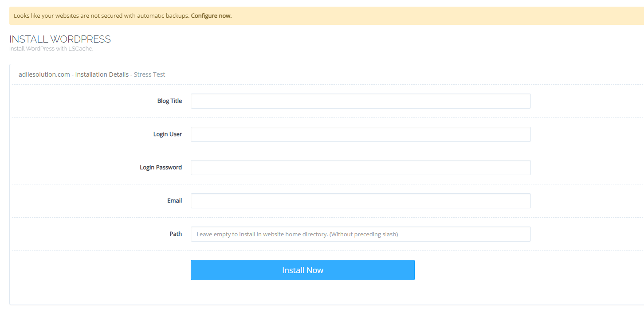Screen dimensions: 644x309
Task: Click the Path input field
Action: (361, 234)
